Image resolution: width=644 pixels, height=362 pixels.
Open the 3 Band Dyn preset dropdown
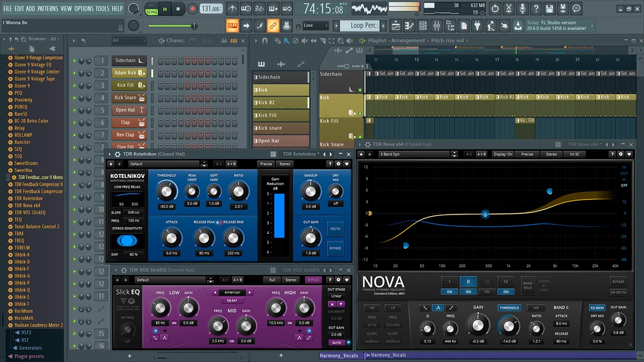click(x=414, y=154)
